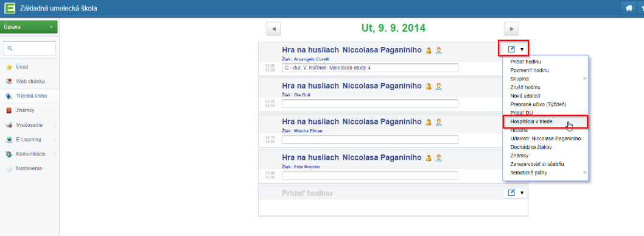Screen dimensions: 644x236
Task: Click the person icon in Fritz Kreisler's lesson
Action: pos(439,158)
